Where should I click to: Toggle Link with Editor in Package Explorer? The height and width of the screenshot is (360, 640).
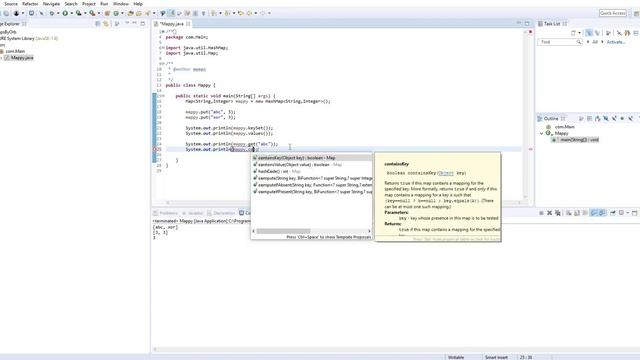pyautogui.click(x=106, y=24)
